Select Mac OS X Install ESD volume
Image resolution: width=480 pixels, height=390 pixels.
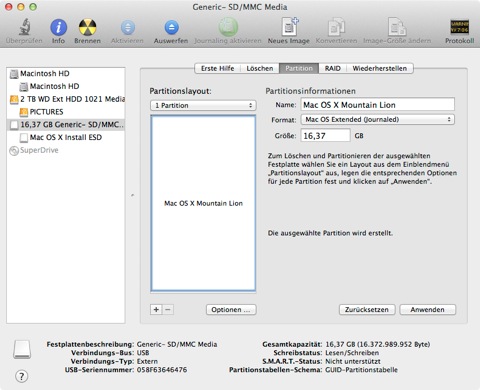tap(66, 137)
